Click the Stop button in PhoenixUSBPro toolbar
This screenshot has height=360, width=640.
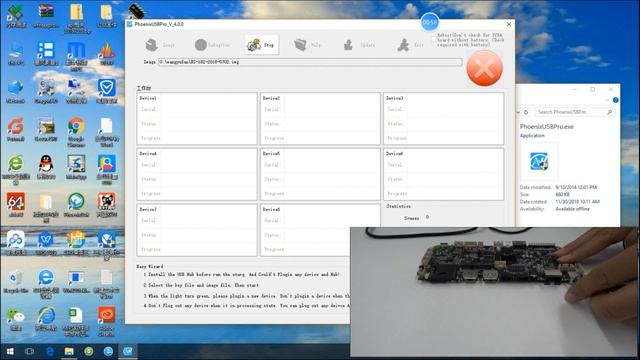pyautogui.click(x=262, y=44)
